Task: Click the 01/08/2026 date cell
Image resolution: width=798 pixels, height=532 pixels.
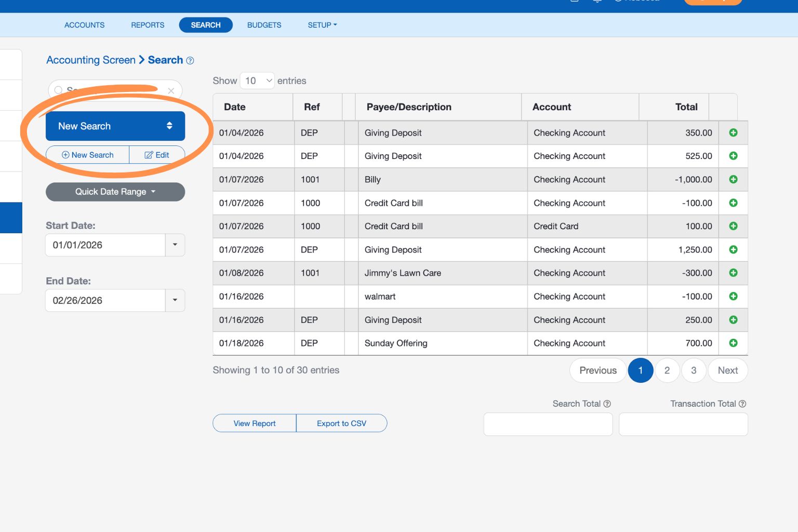Action: point(254,273)
